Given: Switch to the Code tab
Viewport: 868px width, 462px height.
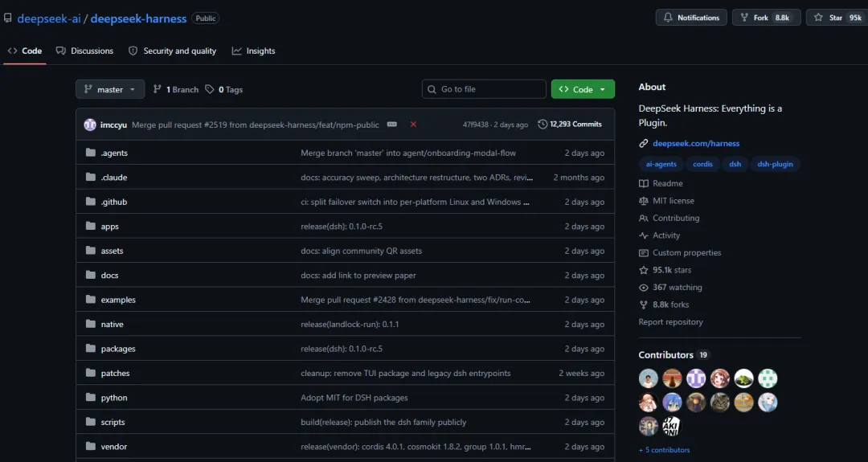Looking at the screenshot, I should tap(24, 51).
